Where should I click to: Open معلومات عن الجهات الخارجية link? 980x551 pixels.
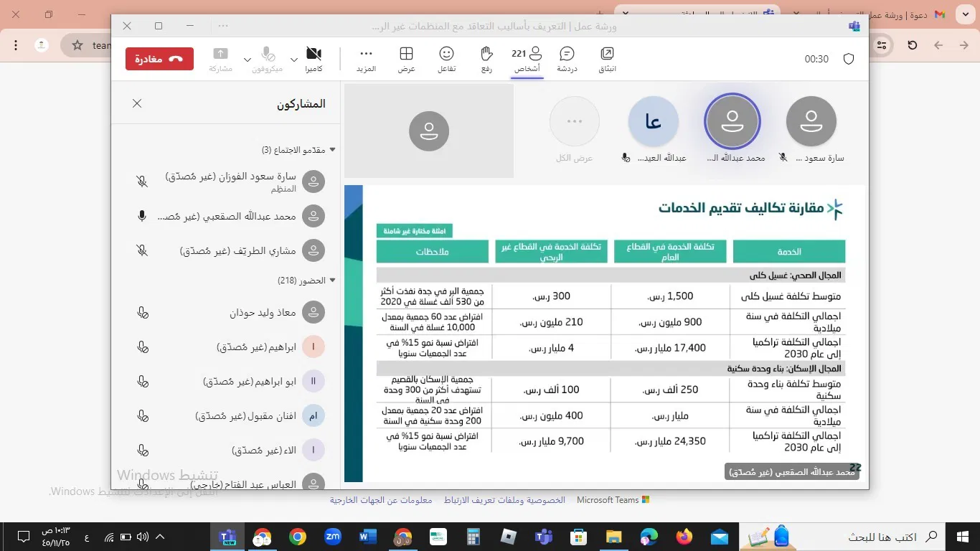click(x=381, y=500)
